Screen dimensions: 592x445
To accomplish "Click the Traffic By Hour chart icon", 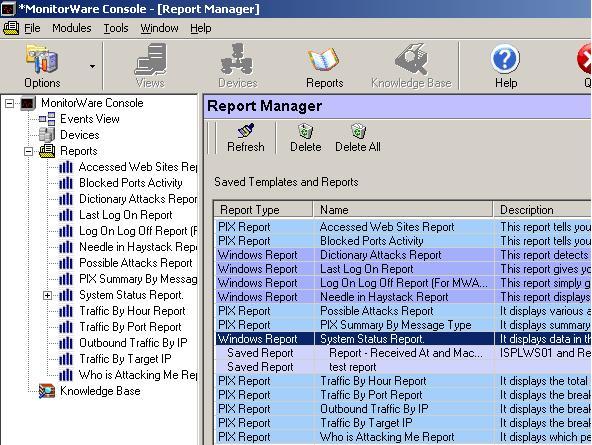I will coord(66,311).
